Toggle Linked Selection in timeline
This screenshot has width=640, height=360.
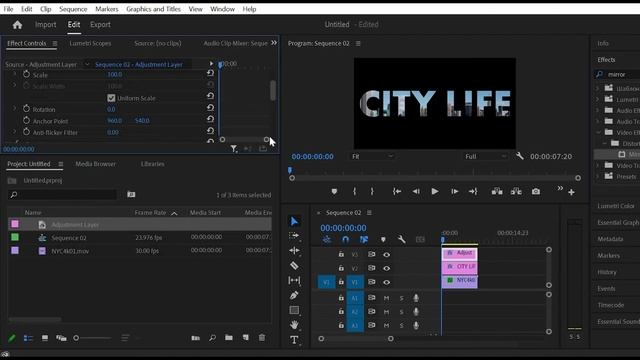tap(364, 240)
